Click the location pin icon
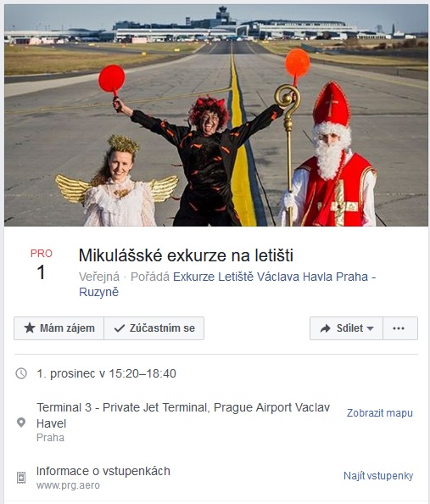This screenshot has width=430, height=504. tap(21, 423)
